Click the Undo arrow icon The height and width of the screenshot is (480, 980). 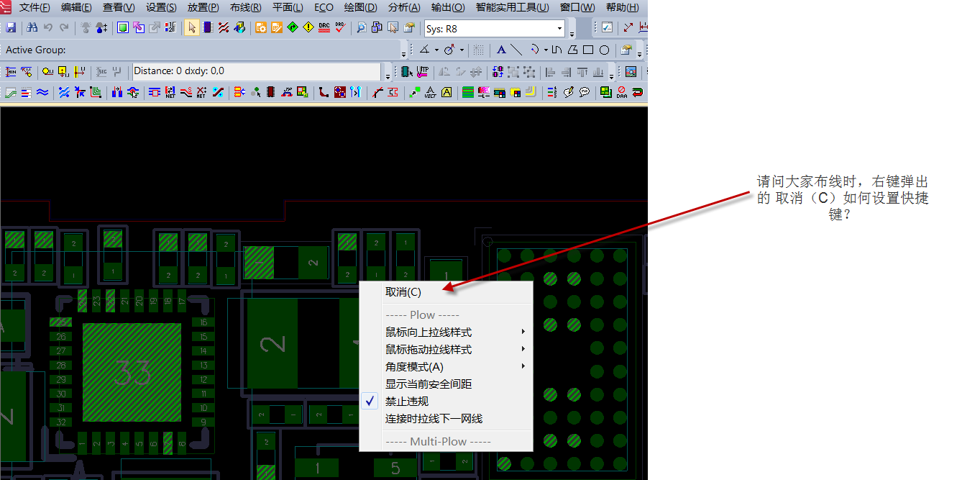click(x=48, y=28)
